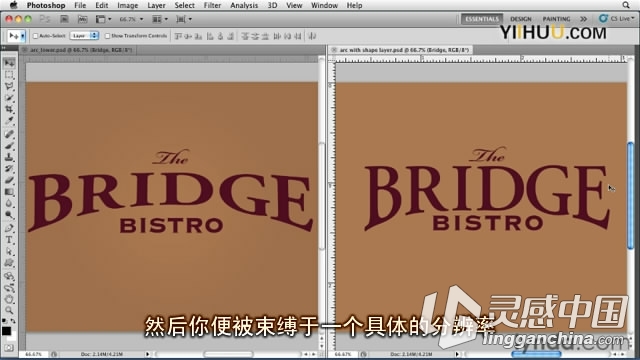Viewport: 640px width, 360px height.
Task: Click the align left edges icon
Action: pyautogui.click(x=210, y=36)
